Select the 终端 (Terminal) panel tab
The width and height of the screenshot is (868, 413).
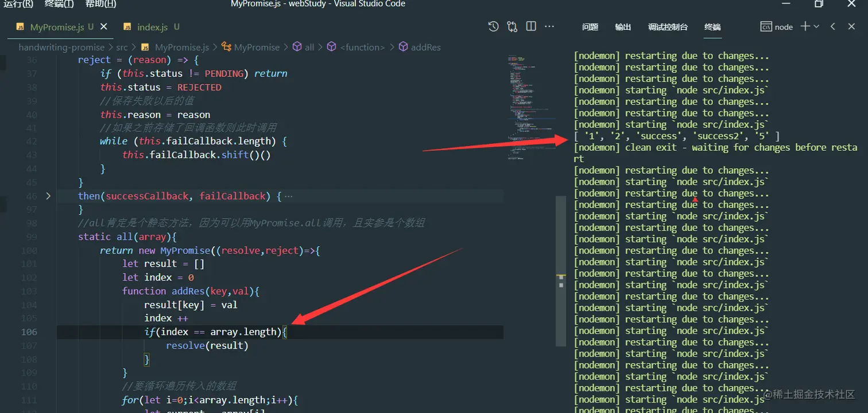[x=712, y=27]
